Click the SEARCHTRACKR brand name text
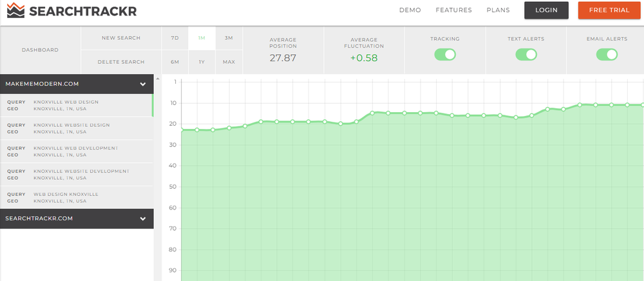 point(83,11)
